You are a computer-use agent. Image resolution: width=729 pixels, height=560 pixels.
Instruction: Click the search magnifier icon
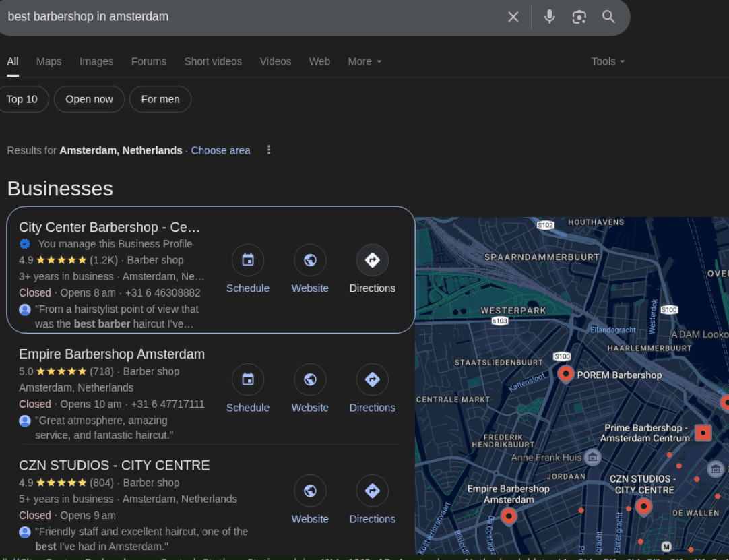608,16
